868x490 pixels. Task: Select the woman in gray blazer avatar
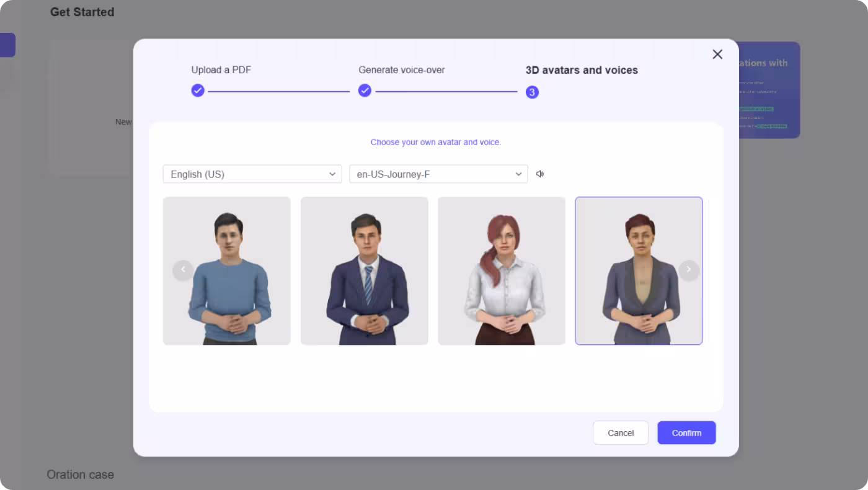coord(639,271)
